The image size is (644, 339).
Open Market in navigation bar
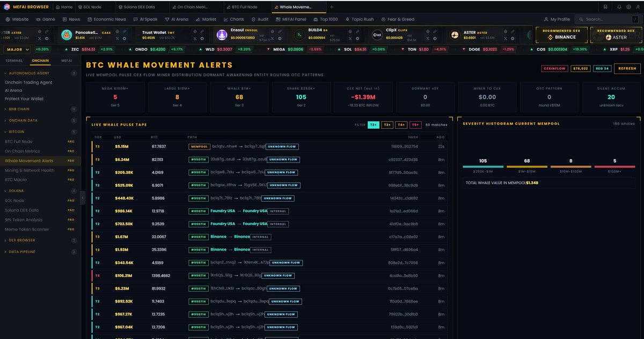(x=206, y=19)
